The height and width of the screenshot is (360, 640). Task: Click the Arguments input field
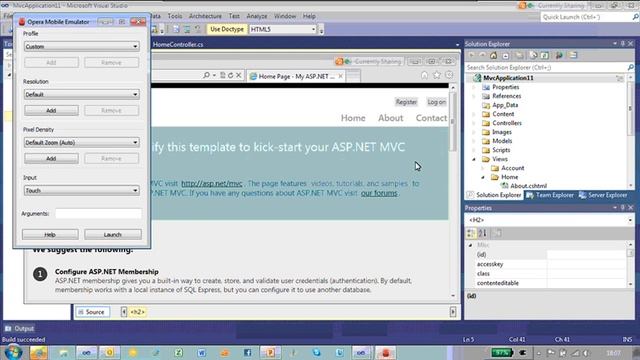[x=98, y=213]
